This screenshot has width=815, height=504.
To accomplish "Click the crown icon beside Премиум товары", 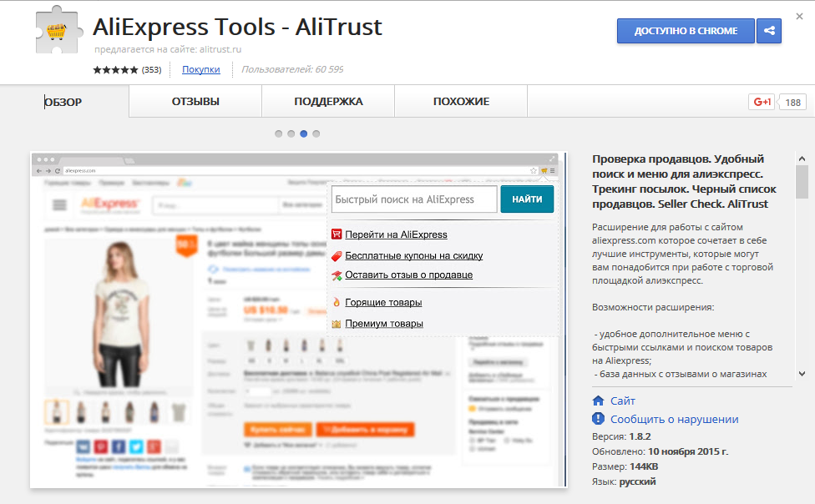I will [337, 324].
